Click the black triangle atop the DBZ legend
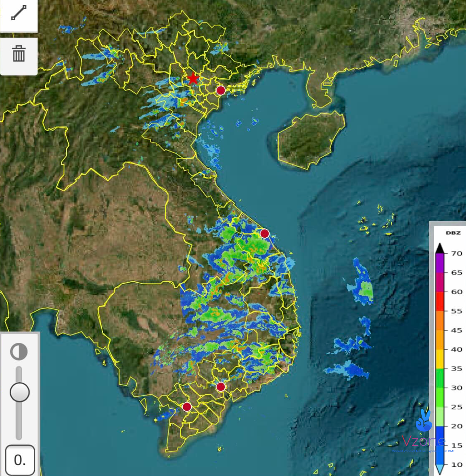Screen dimensions: 466x476 pyautogui.click(x=440, y=248)
